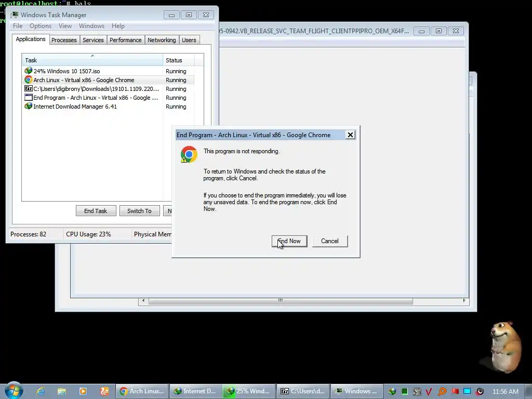The height and width of the screenshot is (399, 532).
Task: Launch Windows Media Player from taskbar
Action: point(83,391)
